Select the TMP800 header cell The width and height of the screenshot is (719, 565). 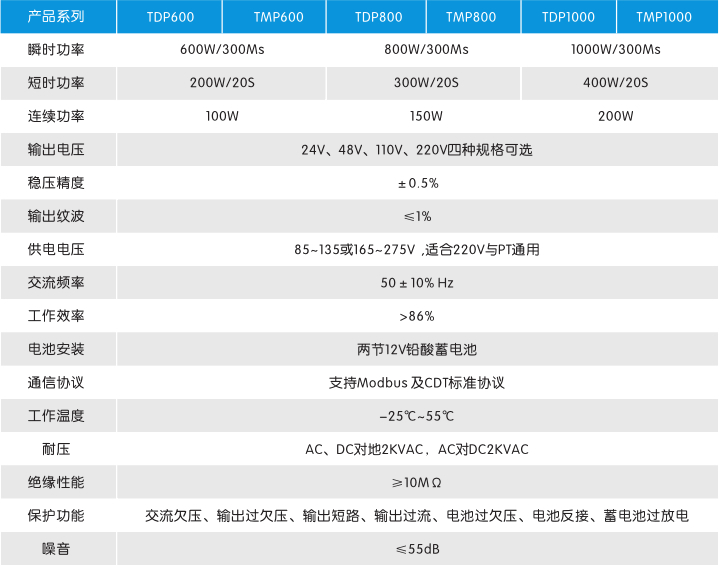[472, 17]
